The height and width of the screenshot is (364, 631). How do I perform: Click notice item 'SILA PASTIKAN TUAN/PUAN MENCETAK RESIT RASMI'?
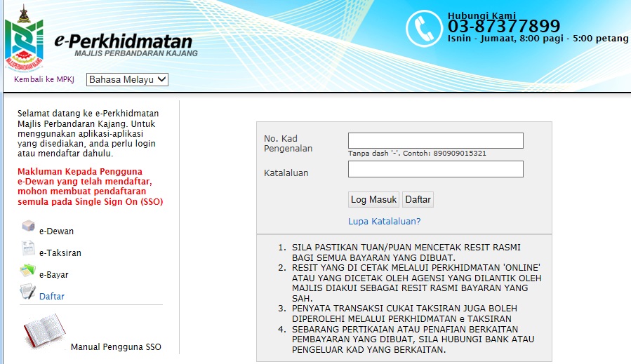pyautogui.click(x=406, y=252)
